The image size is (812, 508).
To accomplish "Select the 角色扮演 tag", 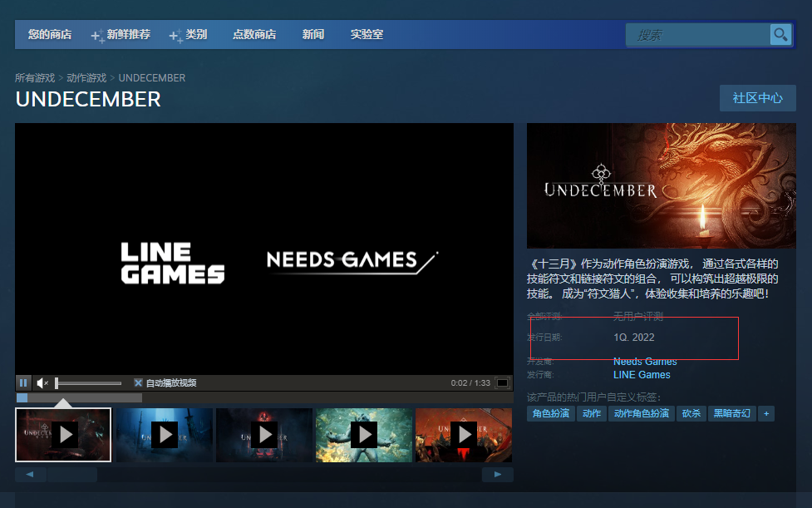I will (550, 413).
